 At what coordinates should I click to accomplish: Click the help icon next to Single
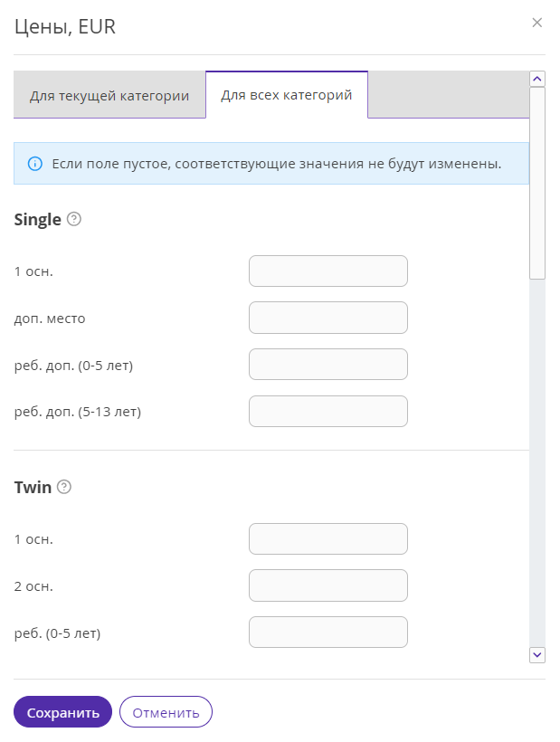[x=74, y=219]
